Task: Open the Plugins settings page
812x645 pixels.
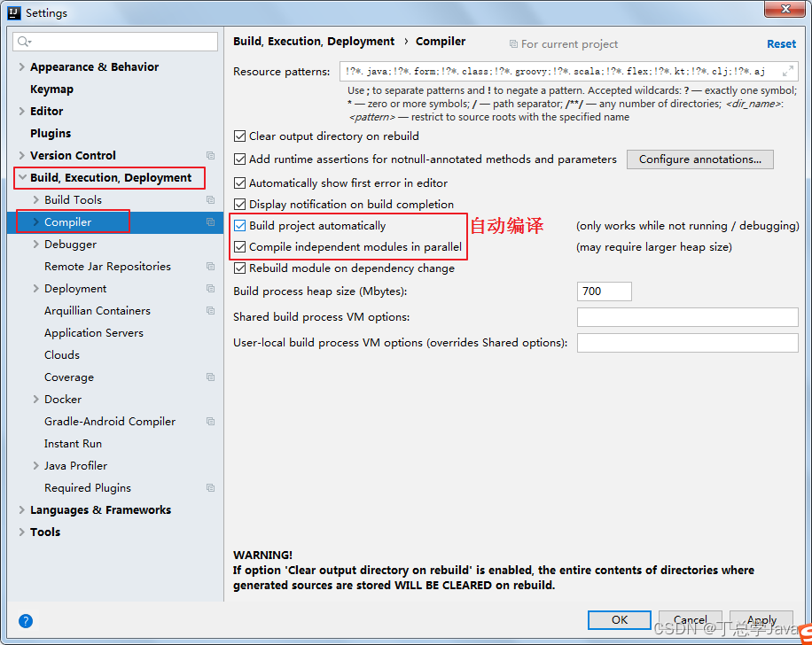Action: coord(51,133)
